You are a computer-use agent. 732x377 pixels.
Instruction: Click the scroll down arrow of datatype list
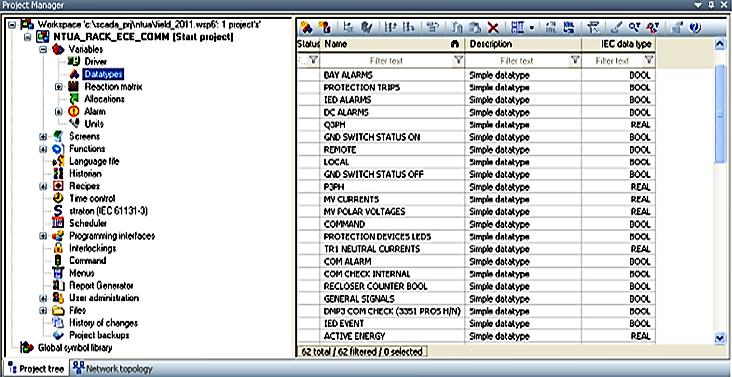coord(719,339)
